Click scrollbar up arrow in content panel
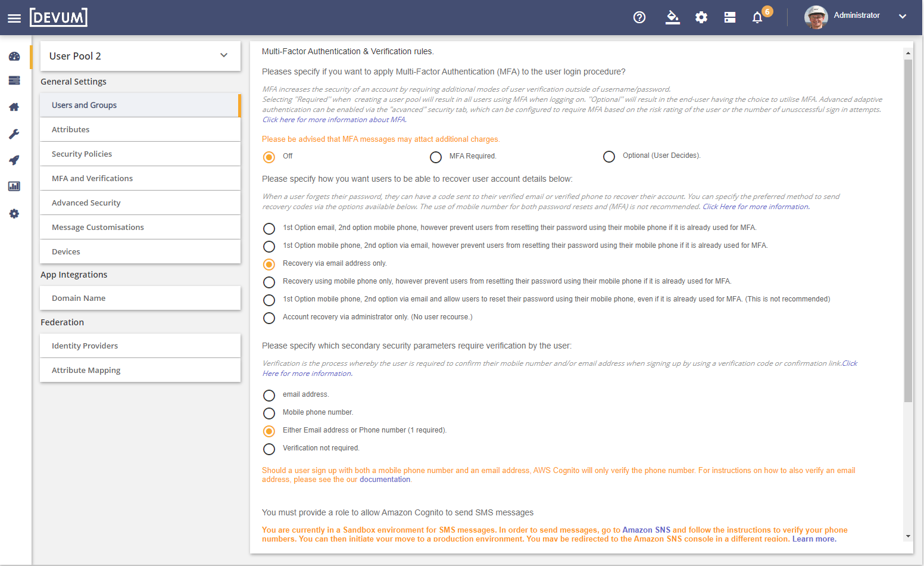The height and width of the screenshot is (566, 924). coord(908,53)
